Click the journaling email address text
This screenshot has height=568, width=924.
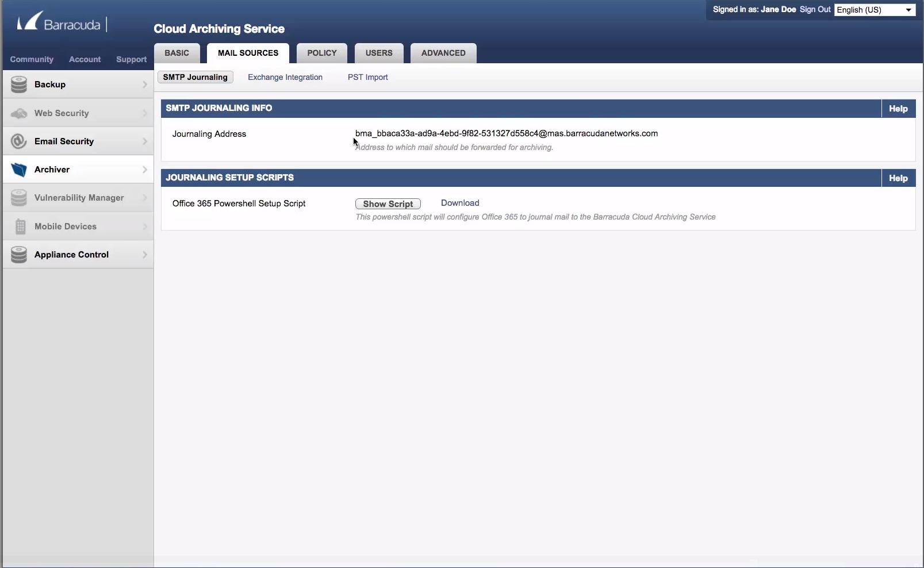507,133
